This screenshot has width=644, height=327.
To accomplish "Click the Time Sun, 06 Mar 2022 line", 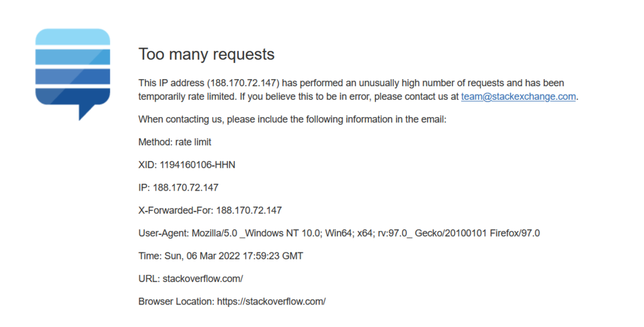I will pyautogui.click(x=221, y=256).
